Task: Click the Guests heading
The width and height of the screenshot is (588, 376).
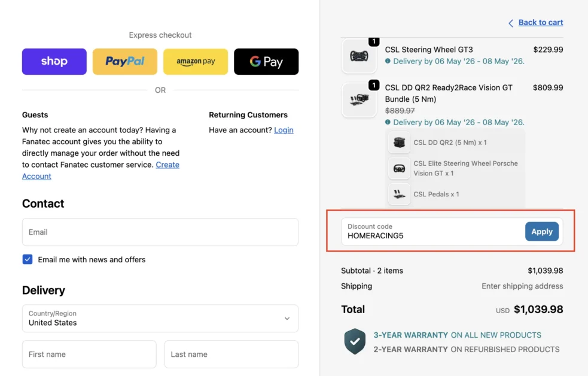Action: click(35, 115)
